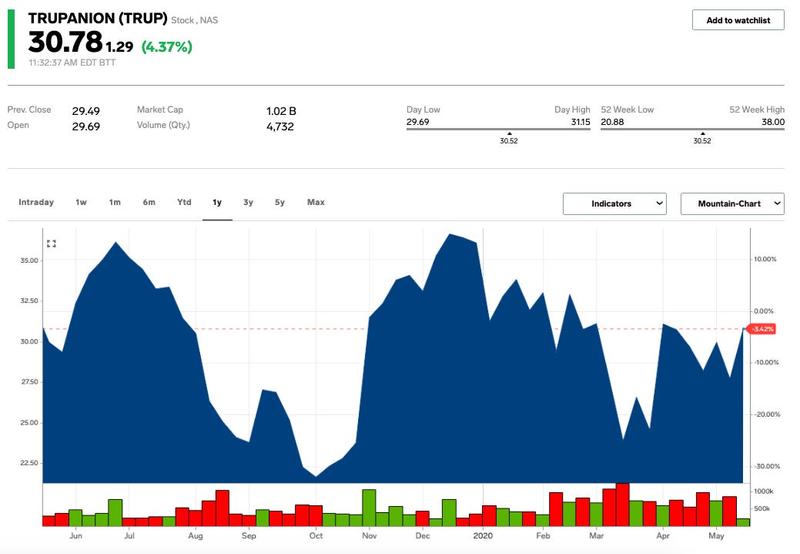
Task: Click the Market Cap value 1.02 B
Action: coord(281,111)
